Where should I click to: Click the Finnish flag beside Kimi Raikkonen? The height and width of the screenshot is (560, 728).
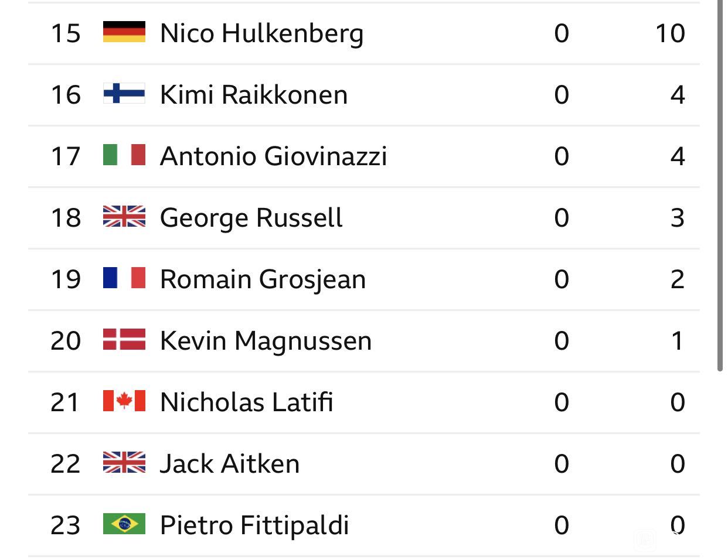124,94
